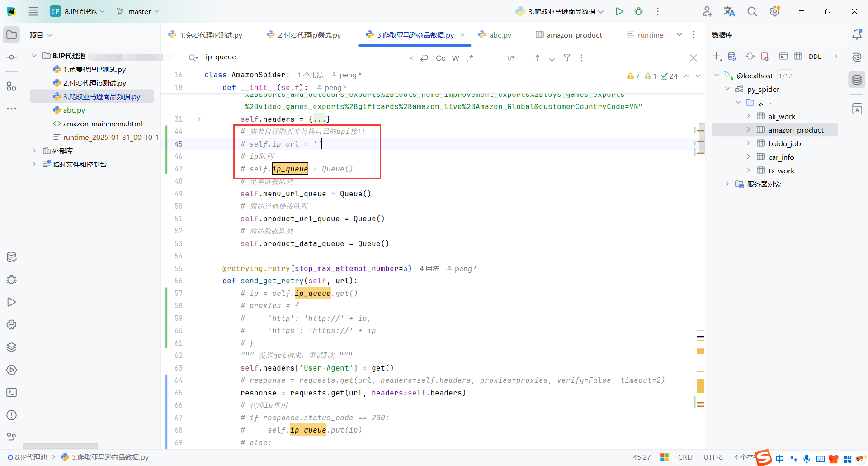Image resolution: width=868 pixels, height=466 pixels.
Task: Open Notifications bell icon
Action: click(857, 34)
